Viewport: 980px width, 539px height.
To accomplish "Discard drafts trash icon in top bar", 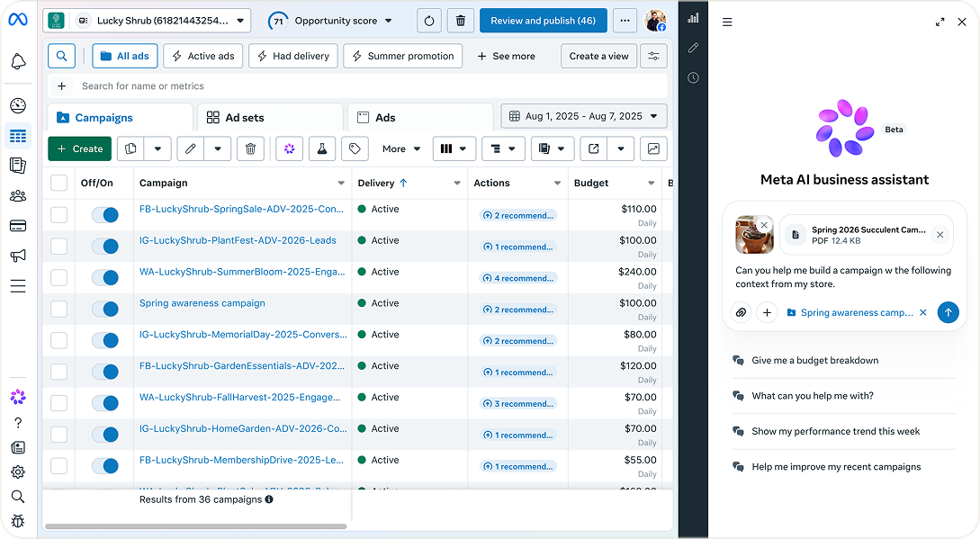I will click(461, 21).
